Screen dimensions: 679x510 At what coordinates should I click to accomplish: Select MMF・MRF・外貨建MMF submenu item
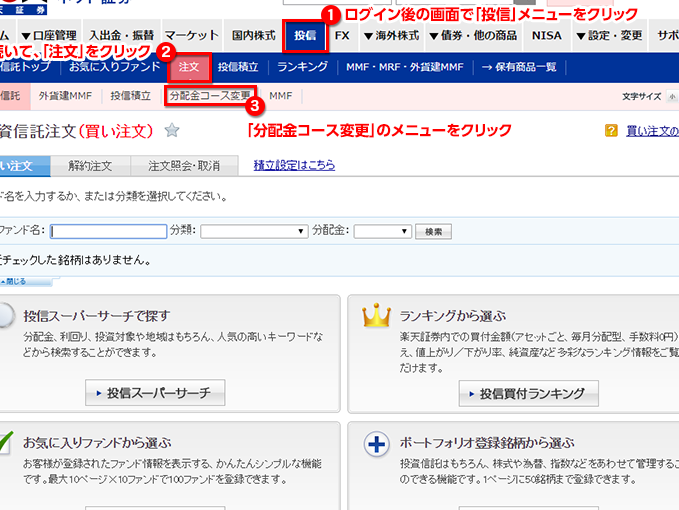point(405,67)
